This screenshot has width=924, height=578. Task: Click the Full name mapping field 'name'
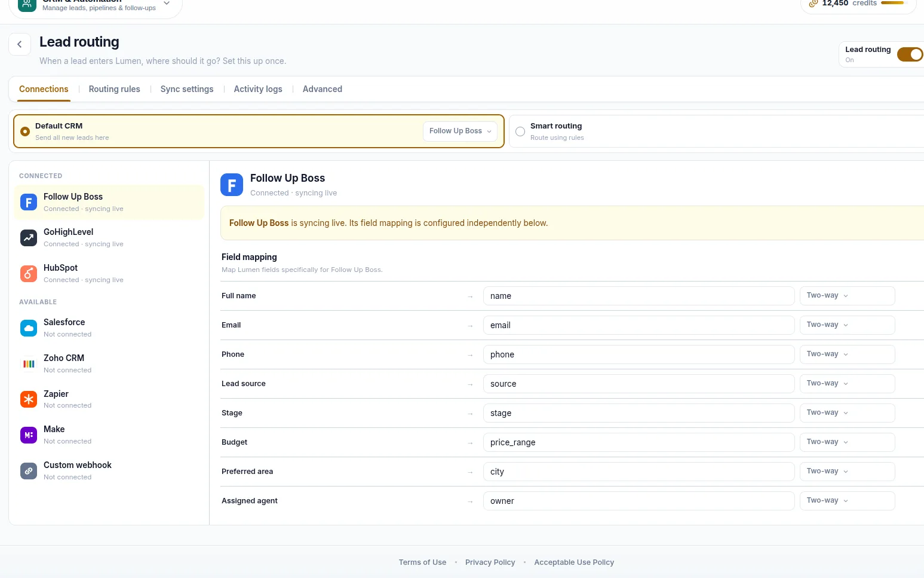[638, 296]
